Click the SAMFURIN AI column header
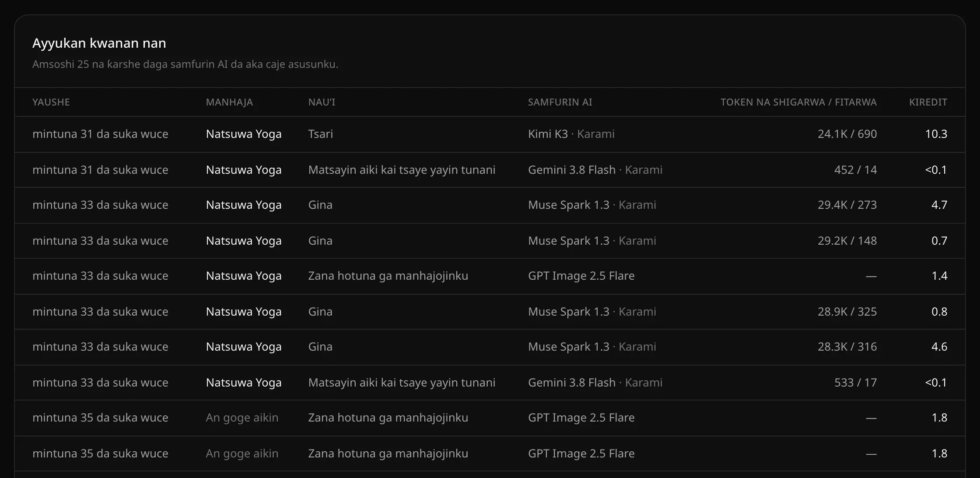The image size is (980, 478). click(x=560, y=102)
